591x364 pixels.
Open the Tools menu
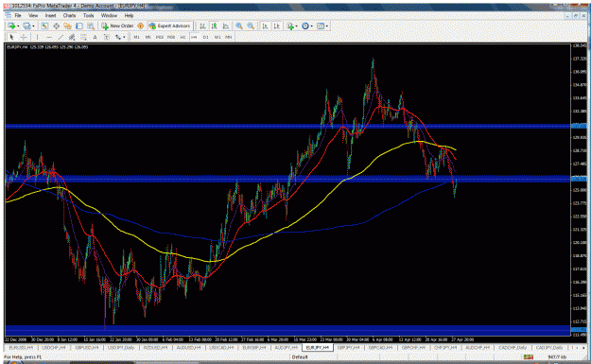(89, 15)
